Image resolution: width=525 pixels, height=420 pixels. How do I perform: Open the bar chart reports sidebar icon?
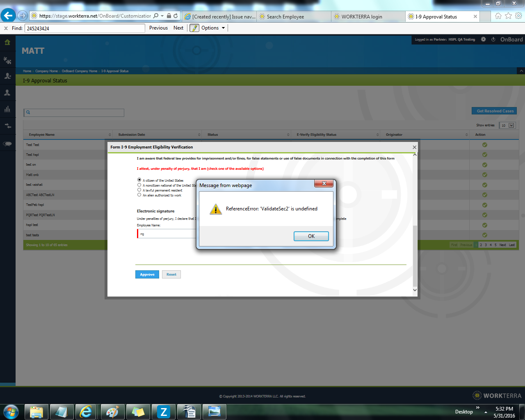tap(7, 109)
